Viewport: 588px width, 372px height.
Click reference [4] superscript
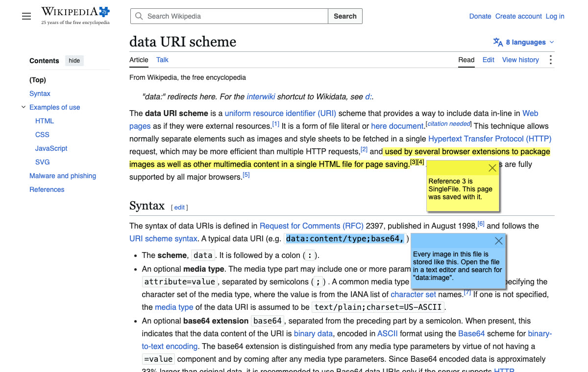coord(420,162)
